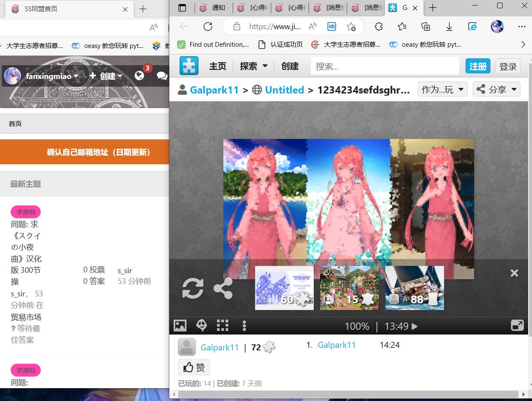Arrange pieces with the grid icon
The height and width of the screenshot is (401, 532).
222,326
